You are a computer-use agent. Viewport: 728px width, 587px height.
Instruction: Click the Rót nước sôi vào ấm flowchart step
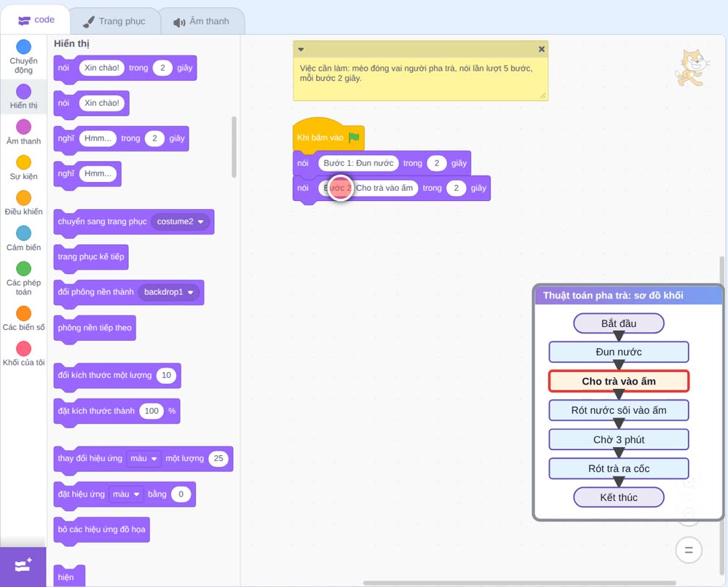click(x=619, y=411)
